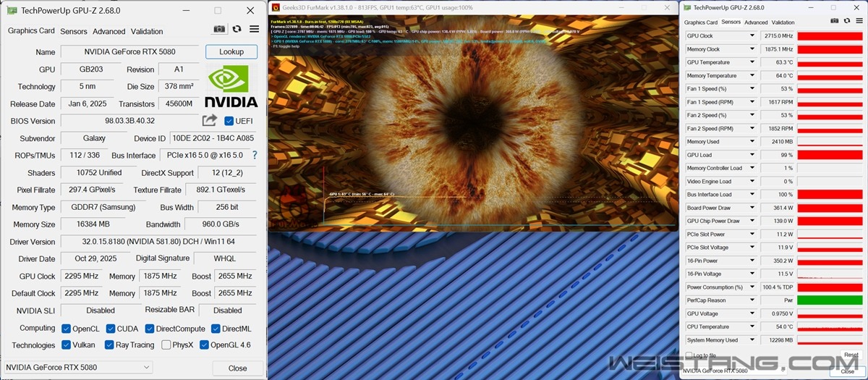Open Graphics Card tab in Sensors window
This screenshot has height=380, width=868.
[701, 22]
